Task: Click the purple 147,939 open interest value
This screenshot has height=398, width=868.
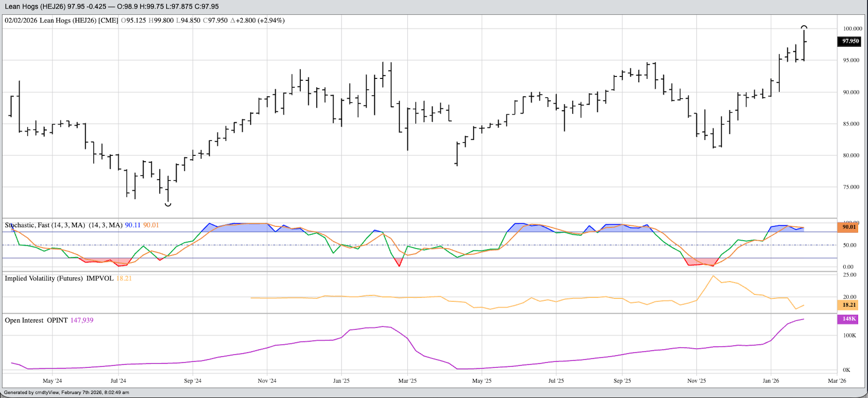Action: coord(82,321)
